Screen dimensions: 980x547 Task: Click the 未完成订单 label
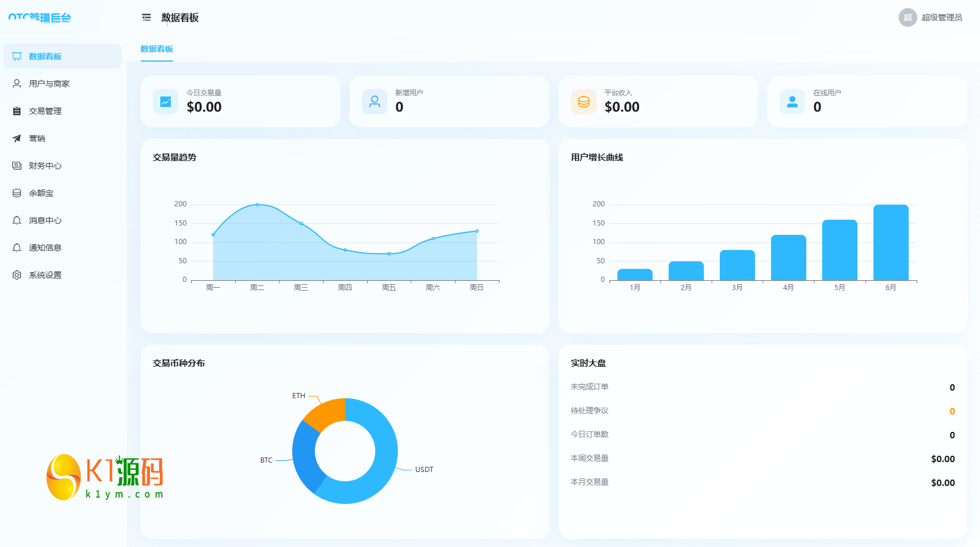click(590, 387)
